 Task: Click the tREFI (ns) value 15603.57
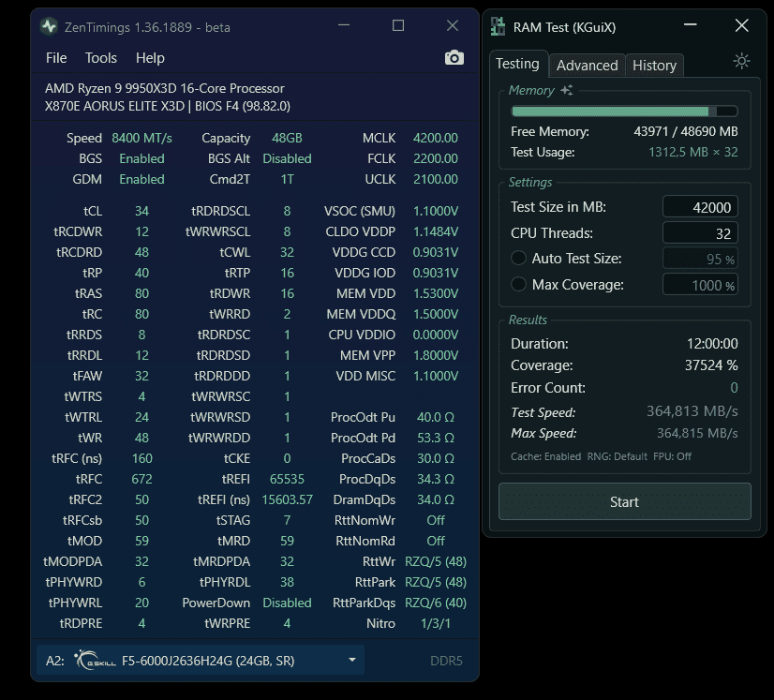tap(287, 500)
